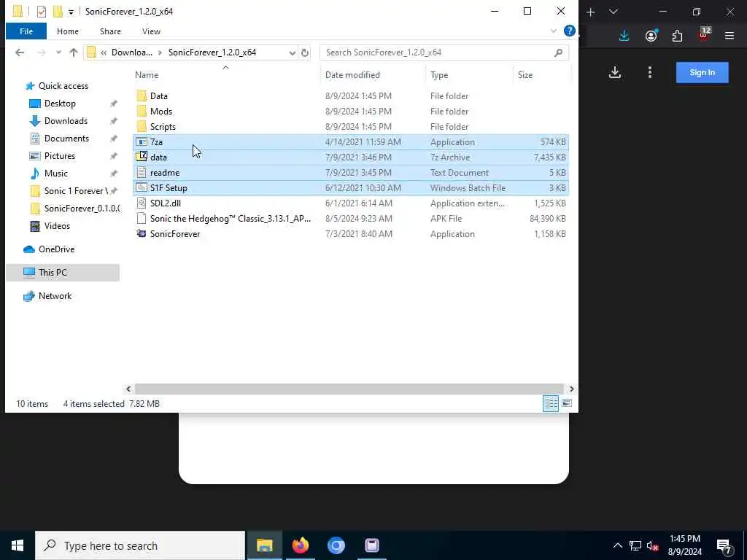Open the recent locations dropdown
This screenshot has width=747, height=560.
(x=58, y=52)
